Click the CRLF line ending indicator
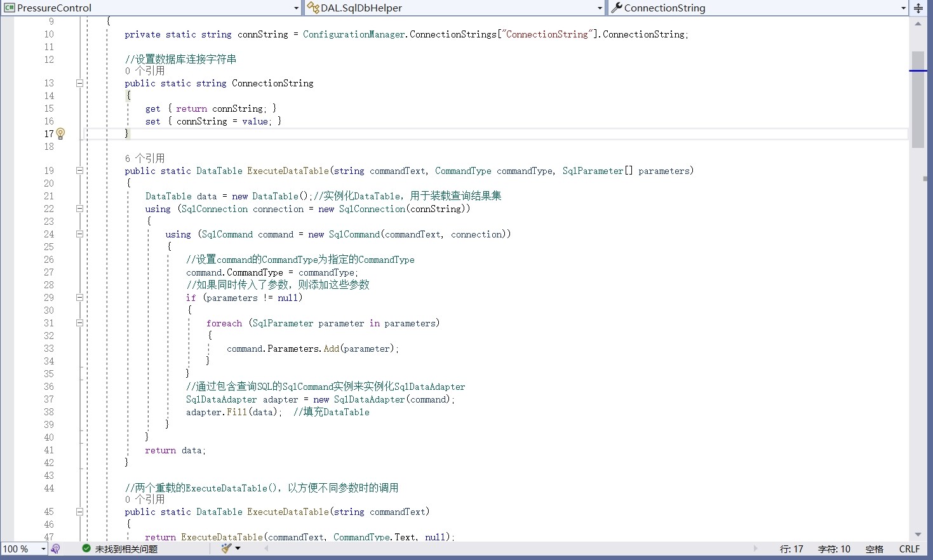933x560 pixels. (910, 549)
